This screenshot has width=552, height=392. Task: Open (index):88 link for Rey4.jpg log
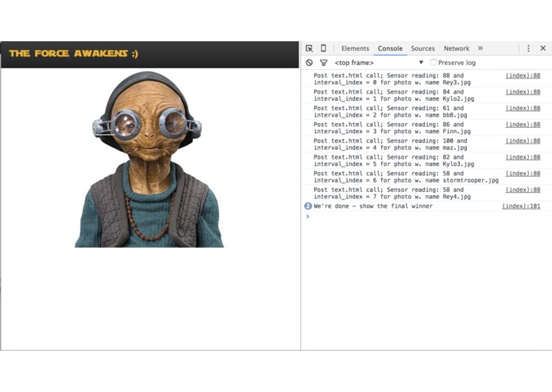pos(523,190)
